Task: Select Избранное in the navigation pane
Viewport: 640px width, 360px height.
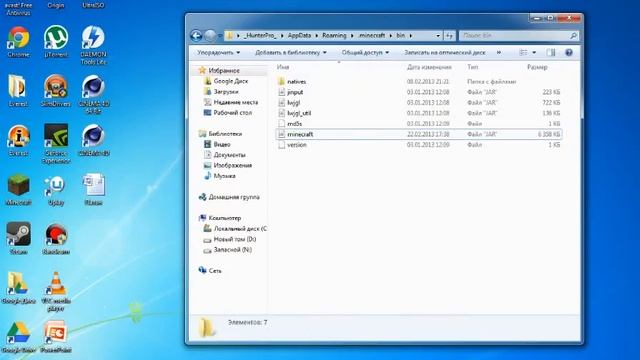Action: (x=224, y=71)
